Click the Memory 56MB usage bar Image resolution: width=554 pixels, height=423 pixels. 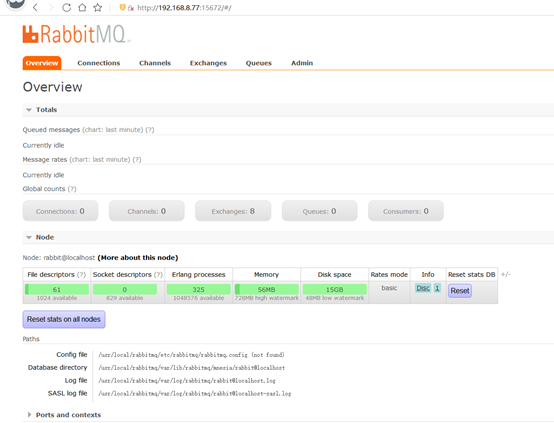(x=266, y=289)
